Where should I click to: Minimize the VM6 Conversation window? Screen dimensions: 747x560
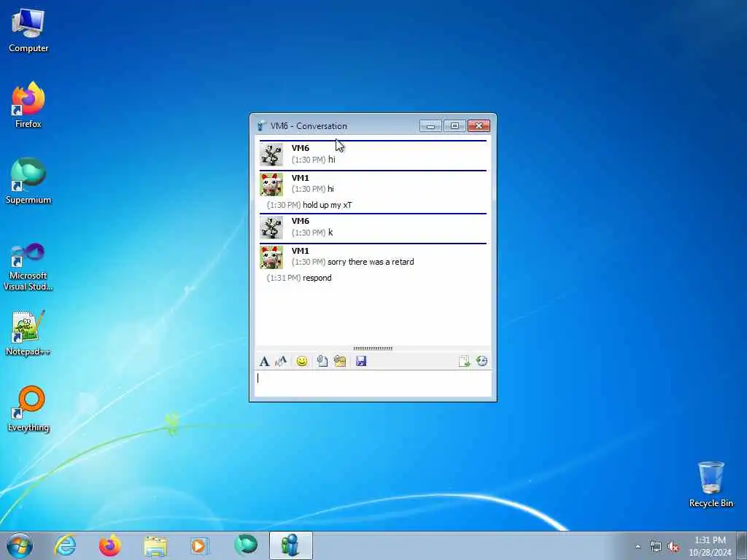(x=430, y=125)
